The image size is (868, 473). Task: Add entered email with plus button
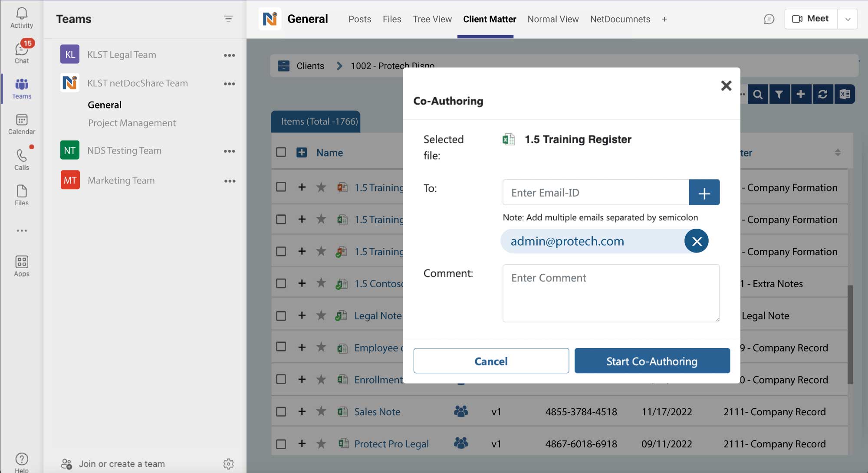click(x=704, y=192)
